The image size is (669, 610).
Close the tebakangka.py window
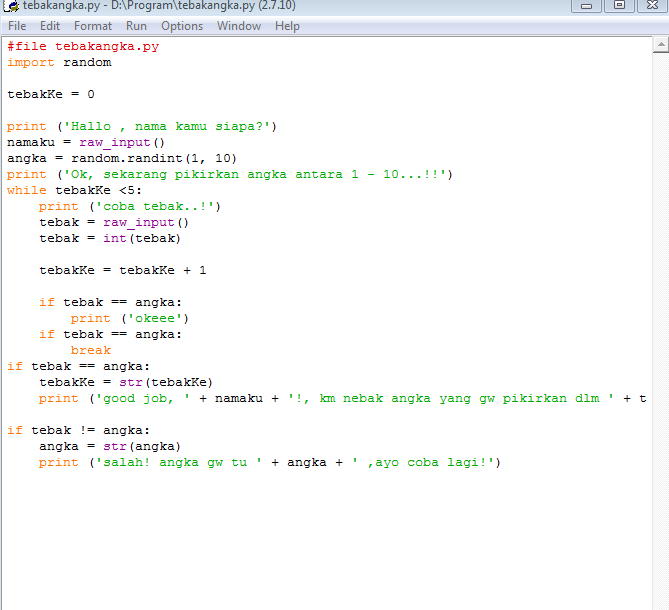[652, 6]
